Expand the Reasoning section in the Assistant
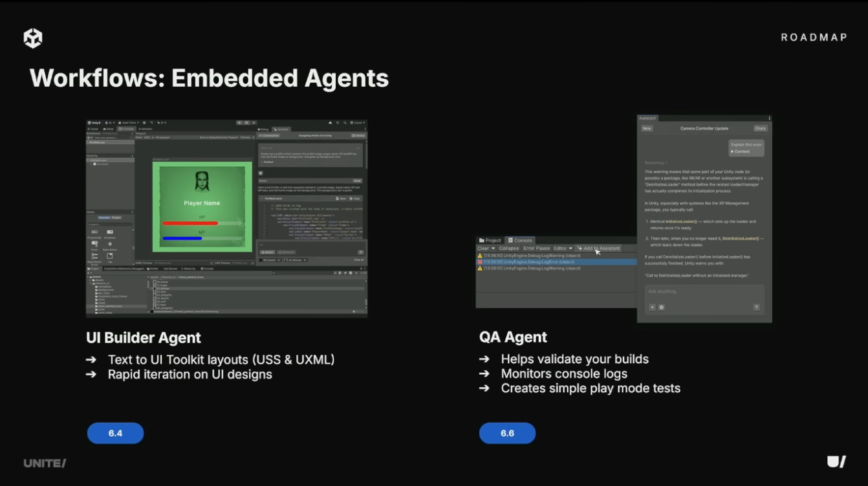Image resolution: width=868 pixels, height=486 pixels. 656,162
